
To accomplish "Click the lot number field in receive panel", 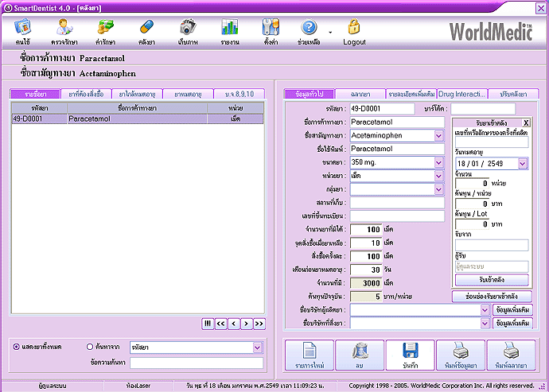I will [x=492, y=142].
